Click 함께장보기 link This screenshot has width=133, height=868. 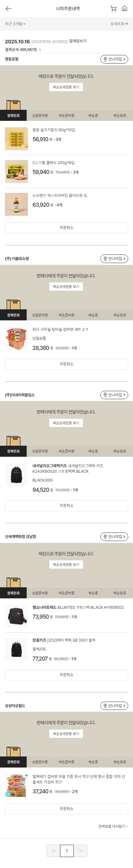78,41
